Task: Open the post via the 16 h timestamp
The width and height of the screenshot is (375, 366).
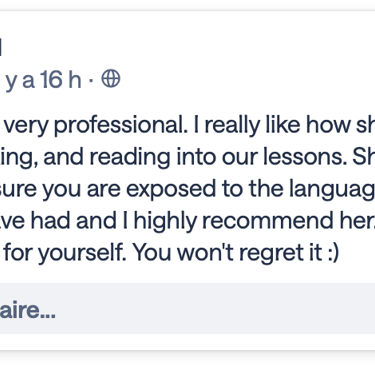Action: (x=41, y=80)
